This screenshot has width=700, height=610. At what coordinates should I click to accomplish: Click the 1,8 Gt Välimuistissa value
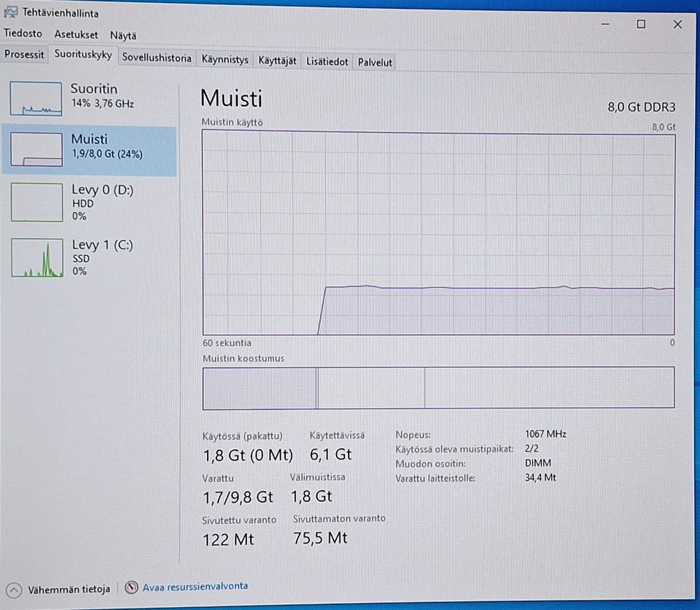pos(311,496)
